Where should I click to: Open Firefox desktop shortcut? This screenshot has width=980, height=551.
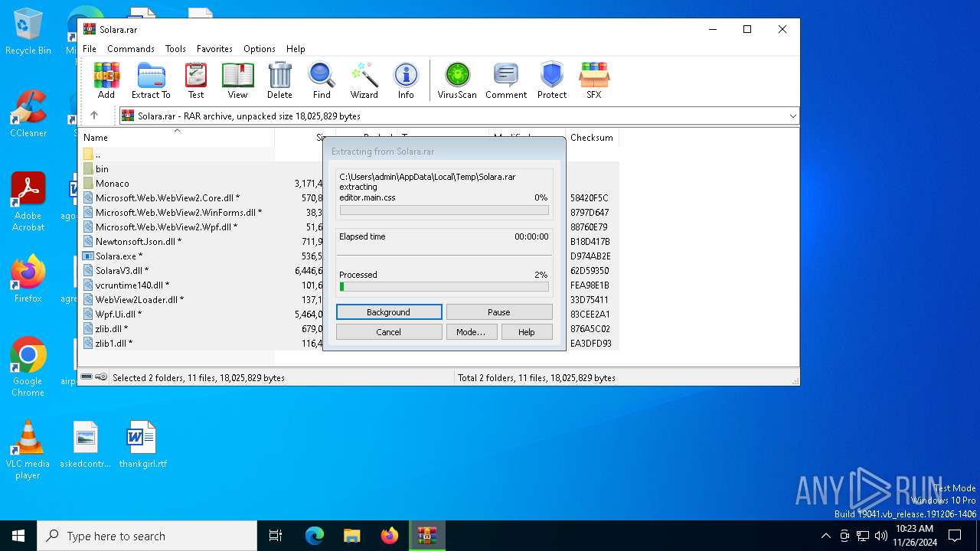[28, 279]
